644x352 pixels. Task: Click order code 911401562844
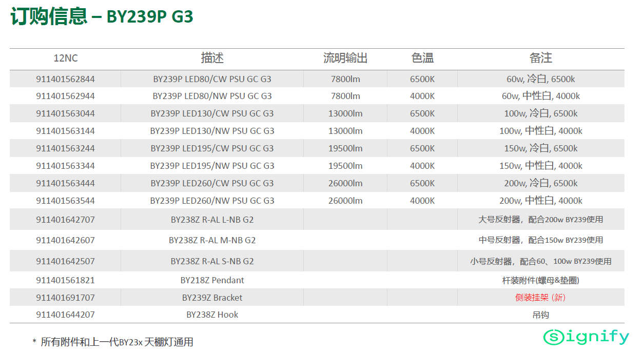coord(66,79)
